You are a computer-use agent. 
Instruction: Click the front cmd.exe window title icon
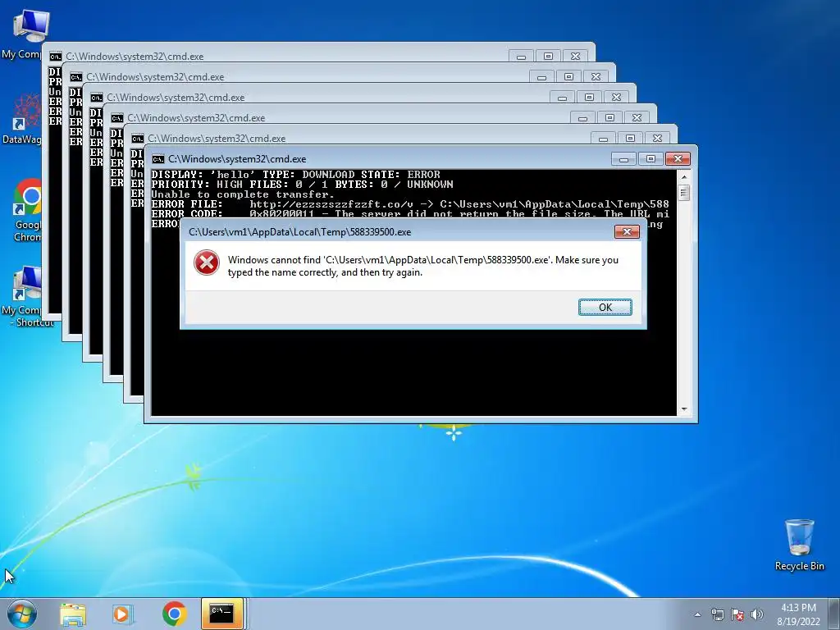(x=158, y=159)
